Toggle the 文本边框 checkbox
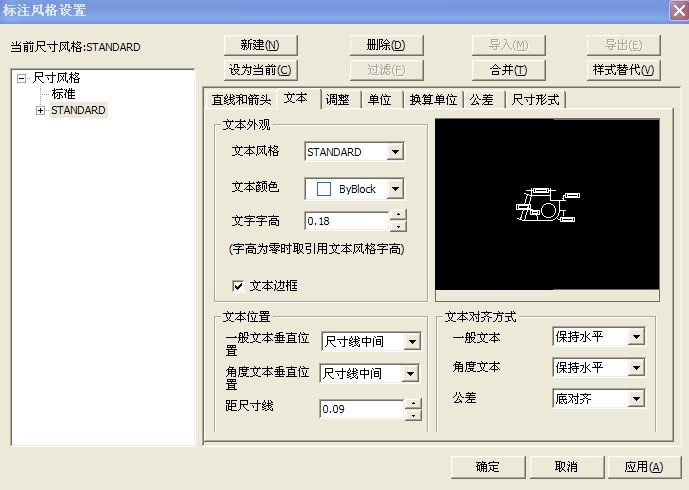 [238, 287]
